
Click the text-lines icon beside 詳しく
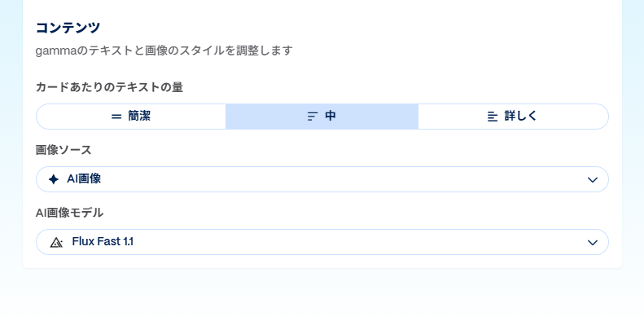(493, 117)
